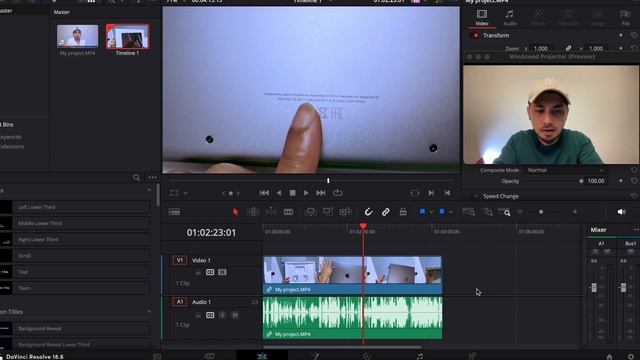Disable the Video 1 track
Viewport: 640px width, 360px height.
(x=222, y=272)
